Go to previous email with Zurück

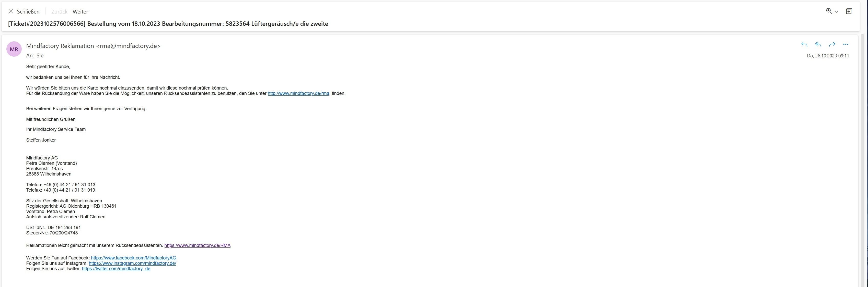point(59,11)
